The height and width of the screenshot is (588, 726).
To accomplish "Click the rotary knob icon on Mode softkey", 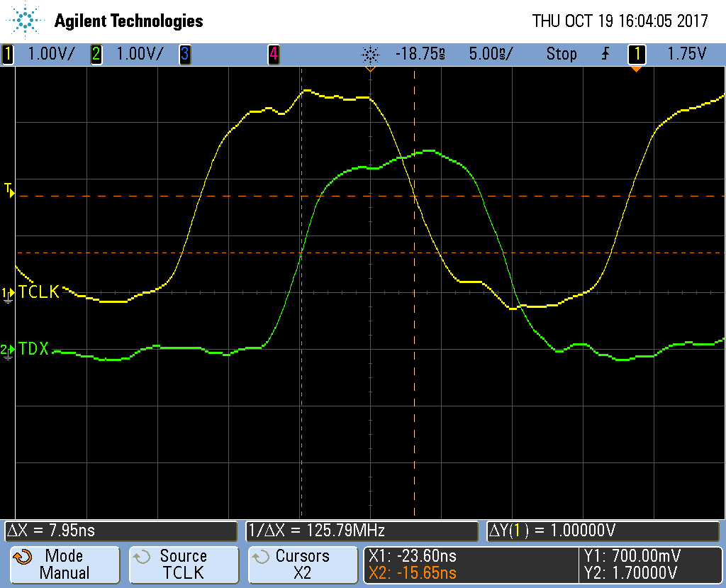I will (23, 558).
